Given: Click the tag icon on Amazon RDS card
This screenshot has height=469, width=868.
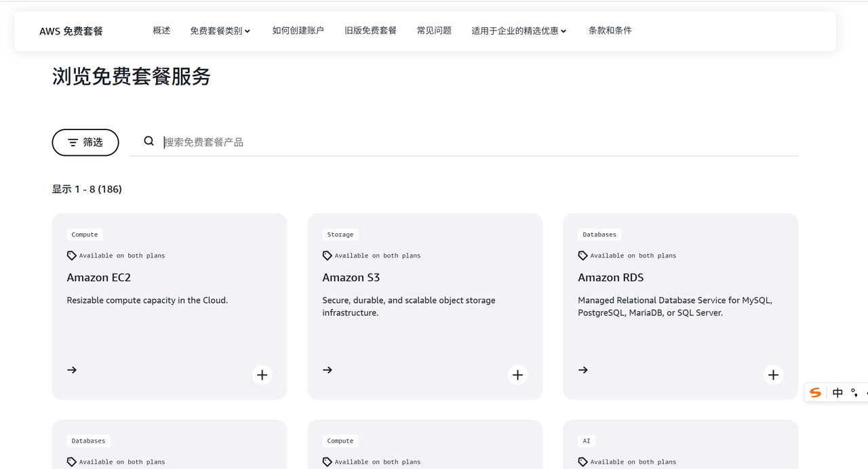Looking at the screenshot, I should [583, 256].
